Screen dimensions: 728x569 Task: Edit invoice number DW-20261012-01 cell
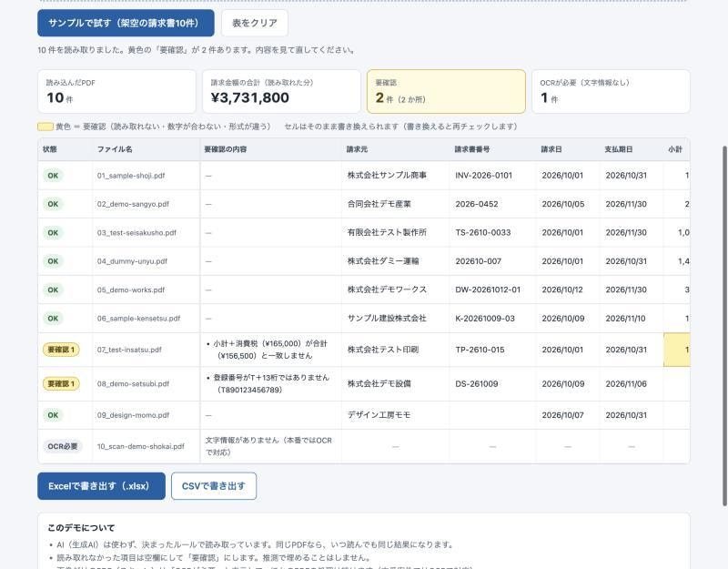pyautogui.click(x=492, y=290)
